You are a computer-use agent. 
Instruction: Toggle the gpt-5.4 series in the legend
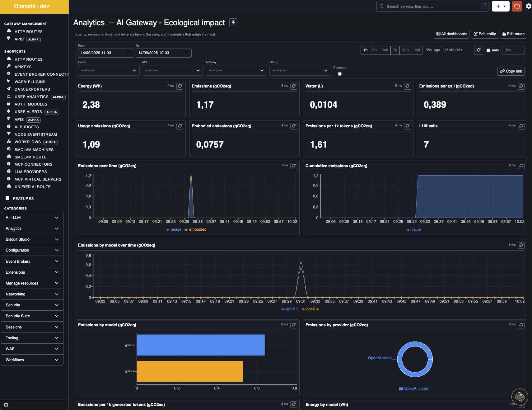click(x=310, y=309)
